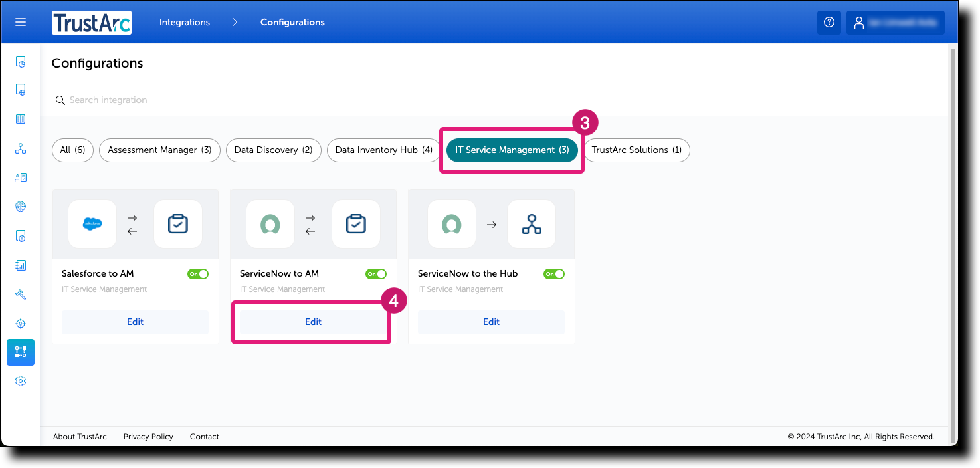Open the user account menu
This screenshot has width=980, height=468.
[895, 22]
